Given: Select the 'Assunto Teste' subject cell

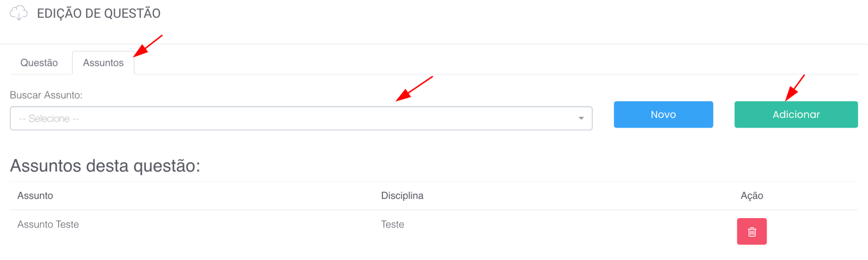Looking at the screenshot, I should pos(48,224).
